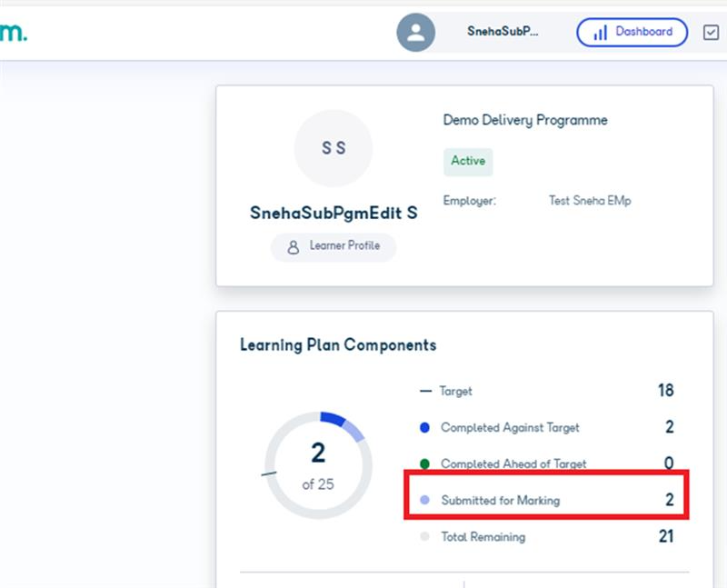Click the Completed Against Target label
The height and width of the screenshot is (588, 727).
pyautogui.click(x=510, y=427)
